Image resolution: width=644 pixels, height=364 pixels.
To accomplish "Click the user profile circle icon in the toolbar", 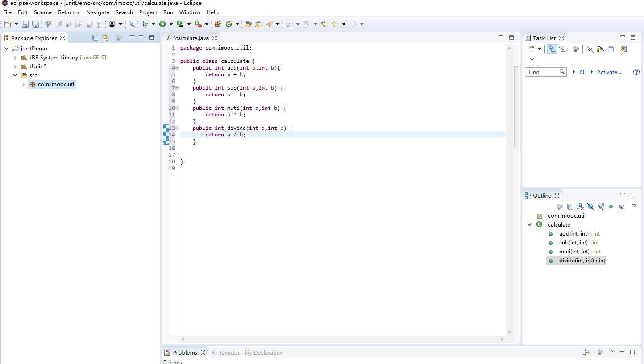I will (112, 24).
